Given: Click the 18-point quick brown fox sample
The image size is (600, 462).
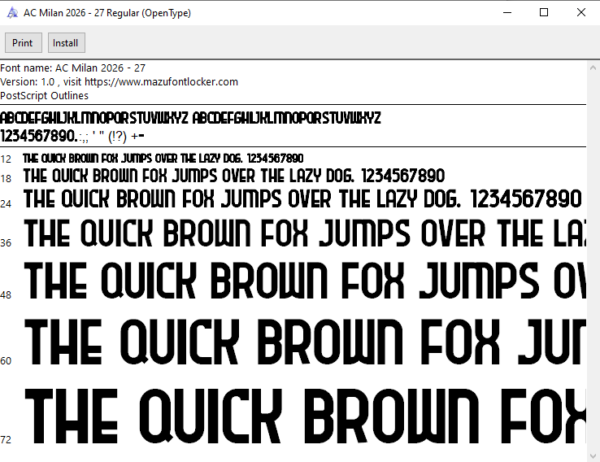Looking at the screenshot, I should 234,176.
